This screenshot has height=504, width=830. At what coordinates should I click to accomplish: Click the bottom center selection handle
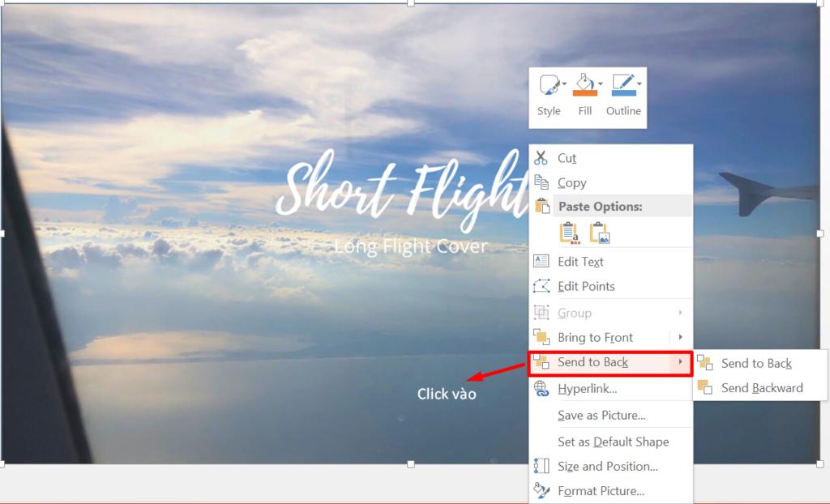tap(413, 462)
